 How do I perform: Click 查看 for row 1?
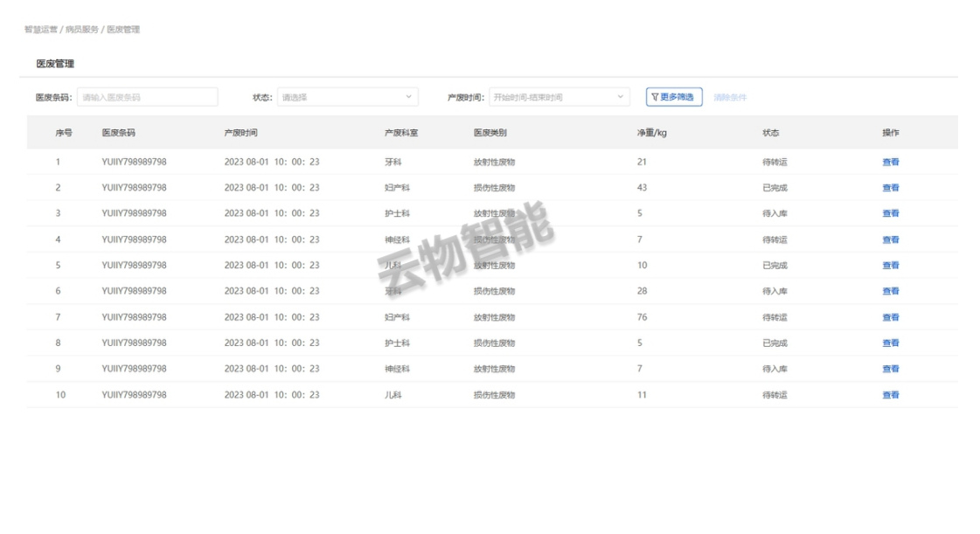(x=891, y=162)
